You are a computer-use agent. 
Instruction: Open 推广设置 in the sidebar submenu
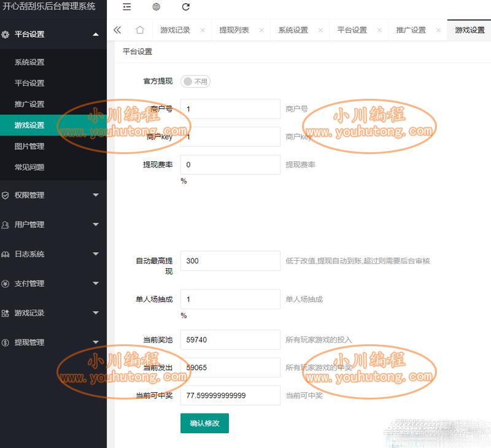pyautogui.click(x=53, y=104)
